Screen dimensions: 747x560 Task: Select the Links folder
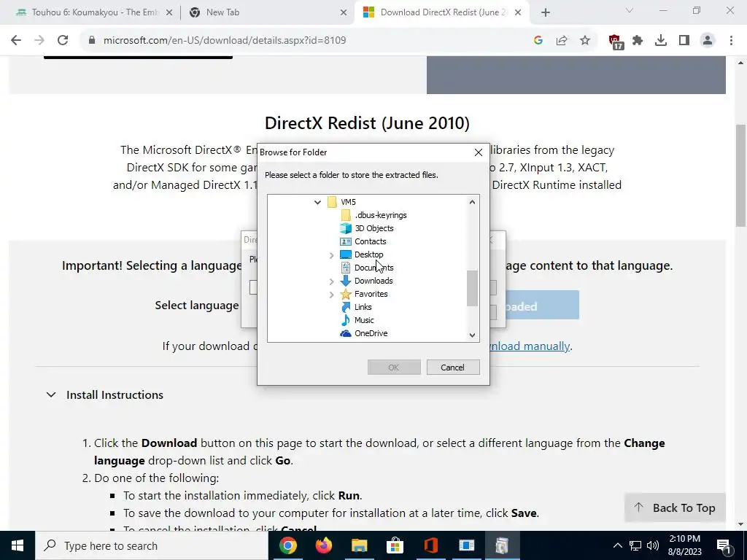click(363, 307)
